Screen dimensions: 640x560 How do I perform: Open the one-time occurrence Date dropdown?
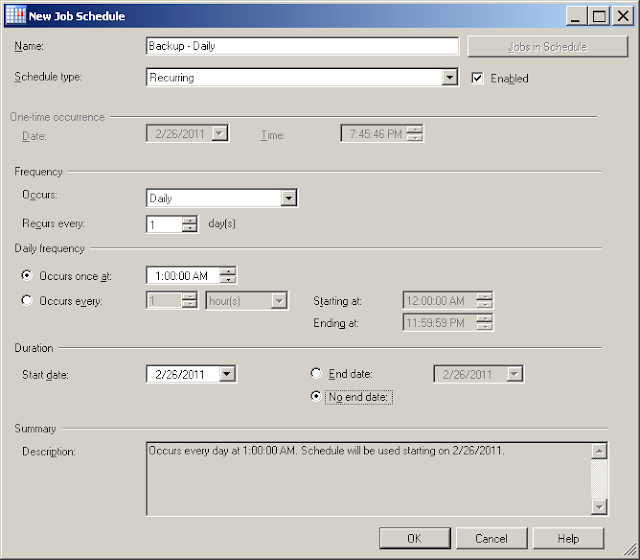tap(220, 133)
